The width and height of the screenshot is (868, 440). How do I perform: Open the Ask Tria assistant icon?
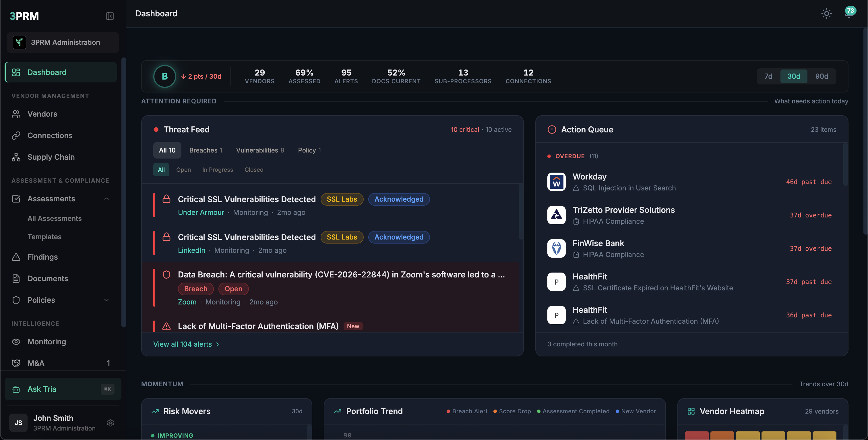point(16,389)
